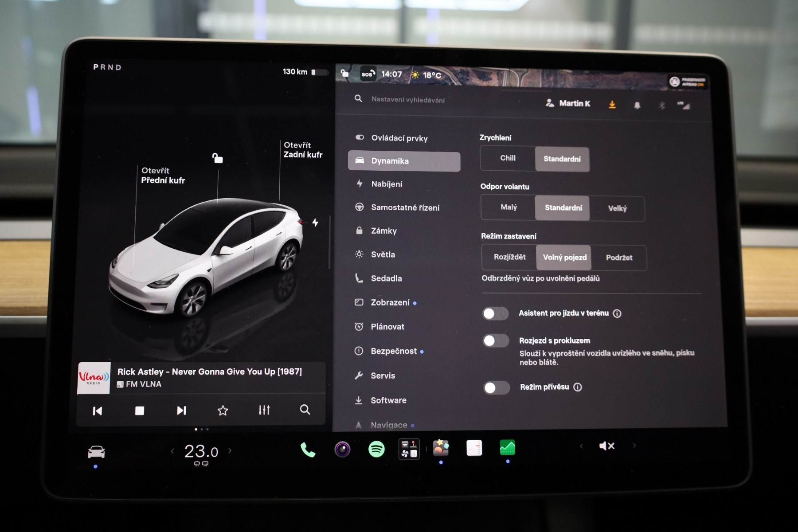Raise volume with right chevron
The width and height of the screenshot is (798, 532).
[634, 446]
